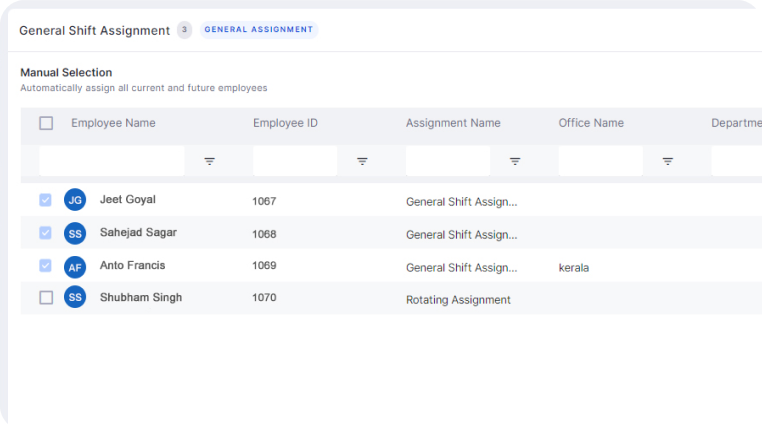The height and width of the screenshot is (431, 762).
Task: Click the Employee Name filter input field
Action: coord(112,161)
